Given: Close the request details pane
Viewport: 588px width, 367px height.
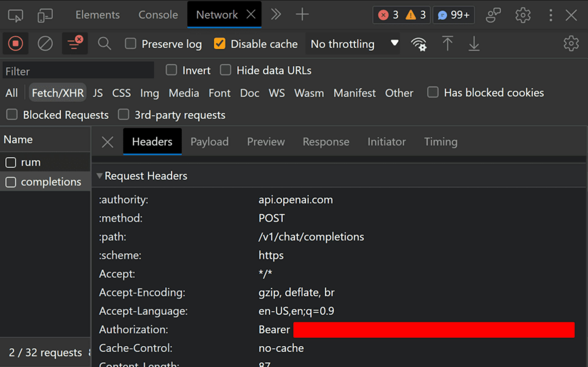Looking at the screenshot, I should 107,142.
